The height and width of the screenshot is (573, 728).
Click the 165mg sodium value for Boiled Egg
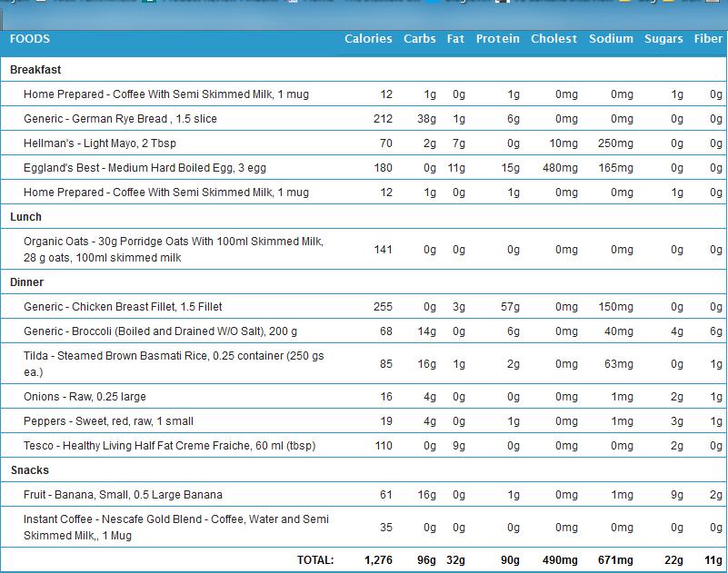(x=615, y=168)
